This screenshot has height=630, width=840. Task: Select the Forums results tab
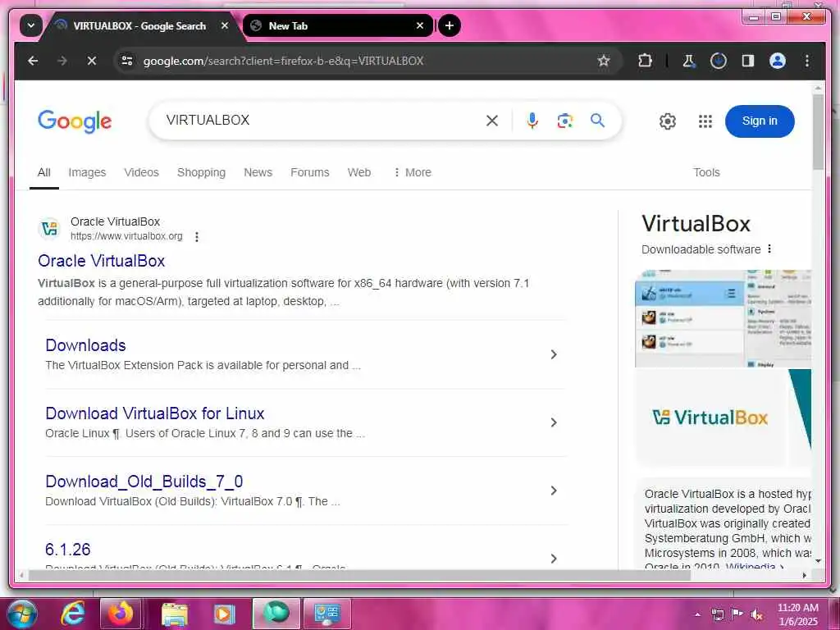pos(309,172)
